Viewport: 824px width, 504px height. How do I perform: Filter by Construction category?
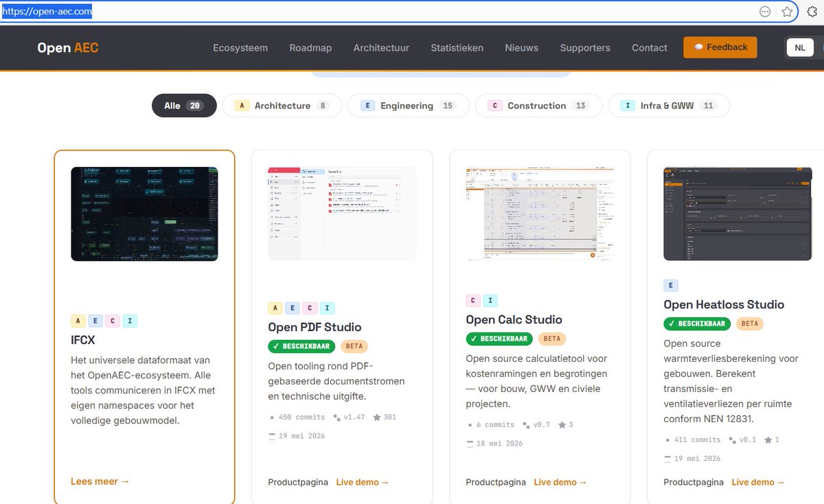tap(538, 106)
